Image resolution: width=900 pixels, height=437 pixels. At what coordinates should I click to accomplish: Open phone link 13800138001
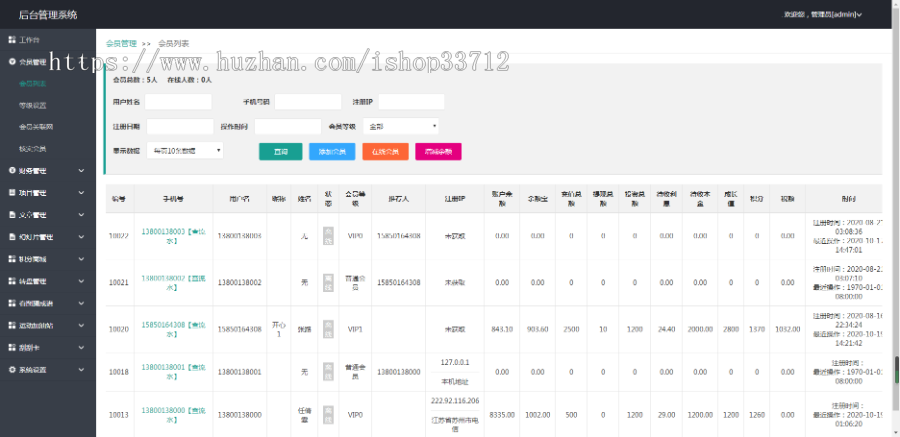pos(173,372)
